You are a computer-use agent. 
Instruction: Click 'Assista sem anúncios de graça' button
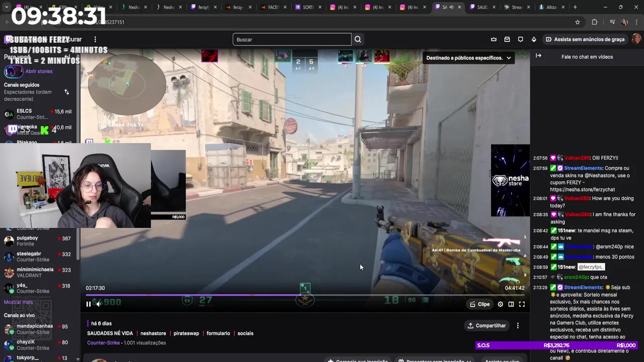pos(585,39)
